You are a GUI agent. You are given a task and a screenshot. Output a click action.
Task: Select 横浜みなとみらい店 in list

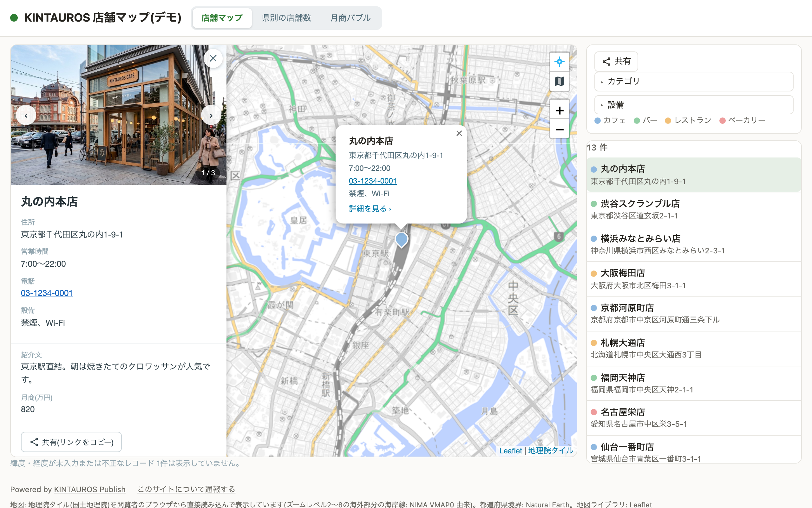(x=694, y=244)
